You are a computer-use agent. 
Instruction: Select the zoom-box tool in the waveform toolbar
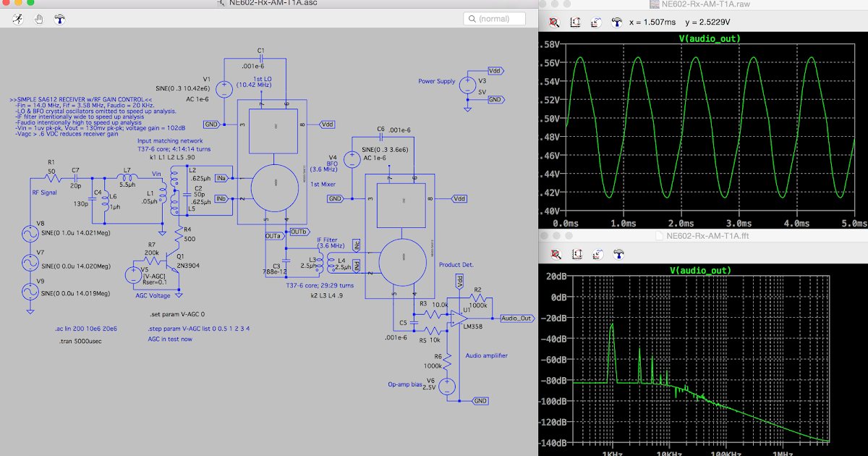(x=554, y=22)
